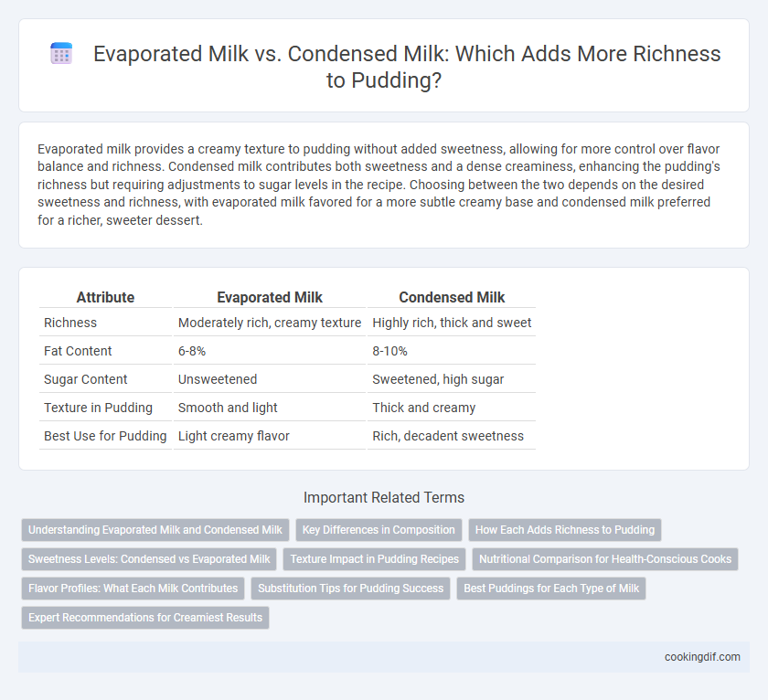Click 'Expert Recommendations for Creamiest Results' tag

click(x=145, y=617)
